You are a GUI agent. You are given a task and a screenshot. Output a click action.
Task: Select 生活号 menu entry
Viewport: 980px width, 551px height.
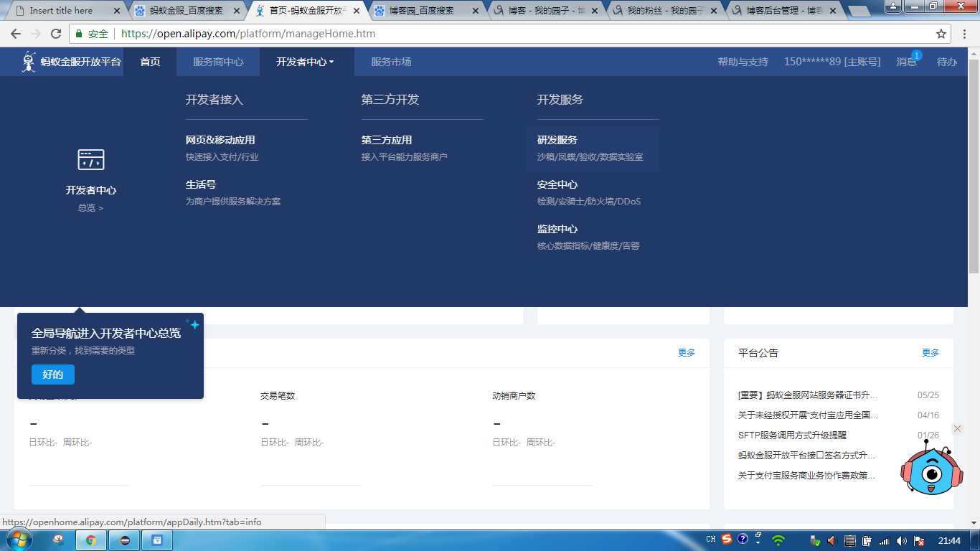tap(201, 184)
